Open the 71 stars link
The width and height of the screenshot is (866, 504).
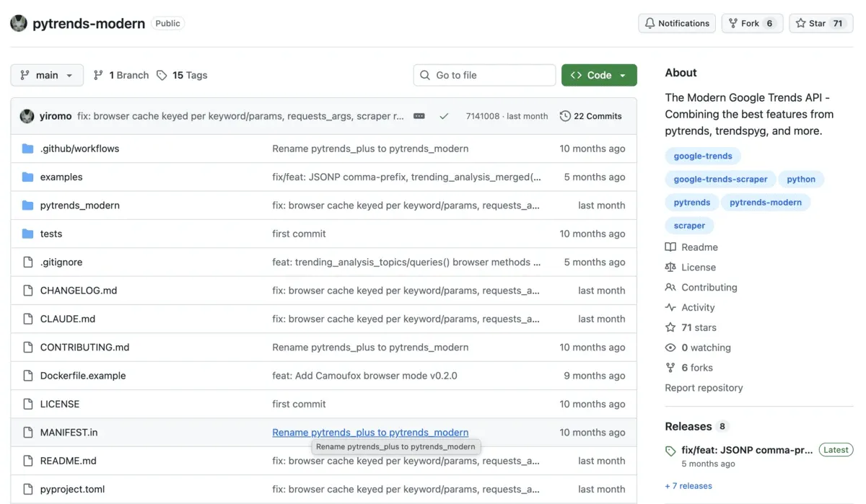coord(699,327)
